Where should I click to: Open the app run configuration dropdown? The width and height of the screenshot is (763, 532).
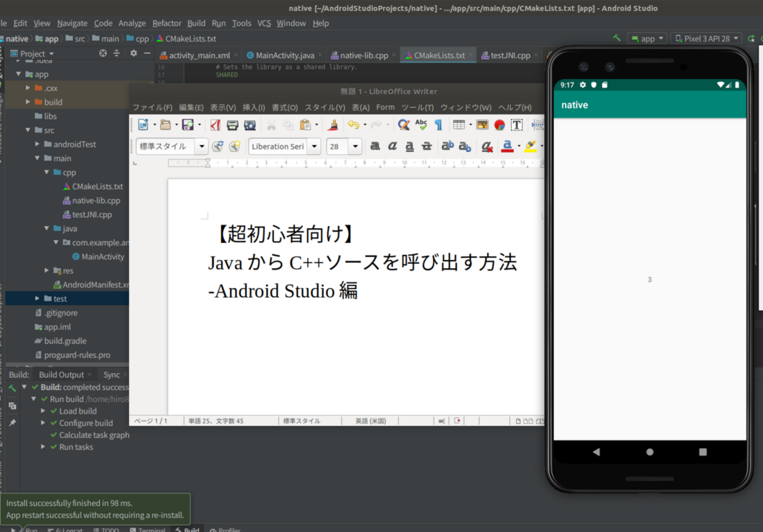(647, 38)
